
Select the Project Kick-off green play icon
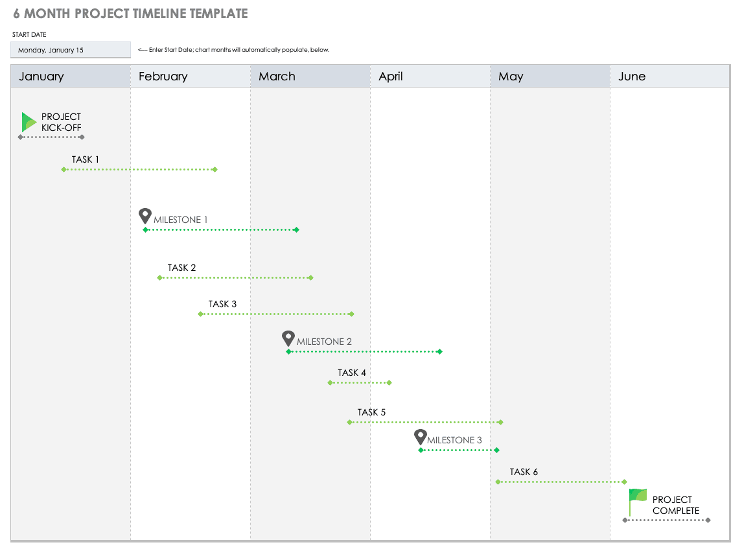(27, 121)
